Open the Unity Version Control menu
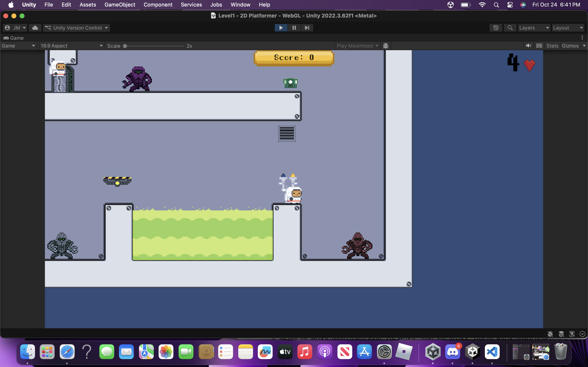Viewport: 588px width, 367px height. coord(77,28)
